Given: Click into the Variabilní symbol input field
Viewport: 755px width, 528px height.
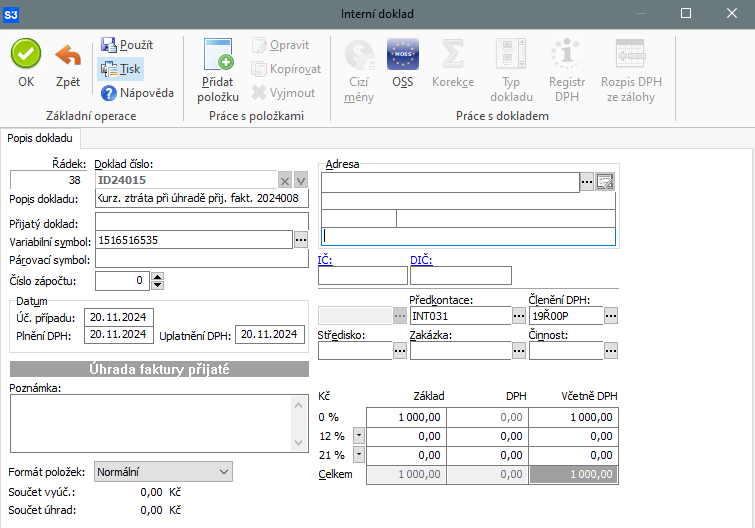Looking at the screenshot, I should pos(192,240).
